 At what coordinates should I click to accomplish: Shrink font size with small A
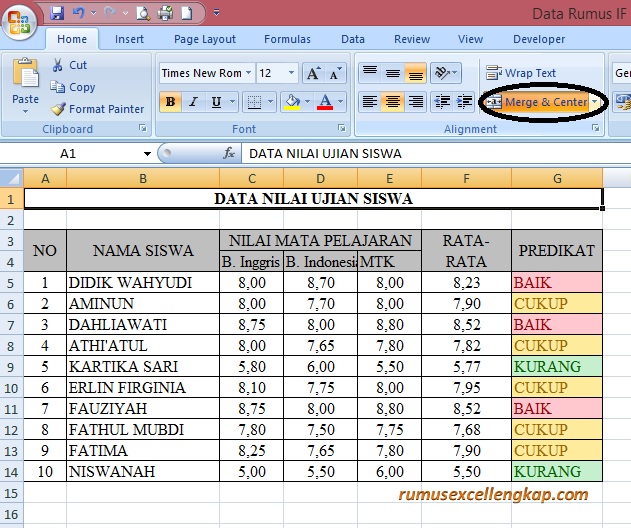click(x=336, y=73)
